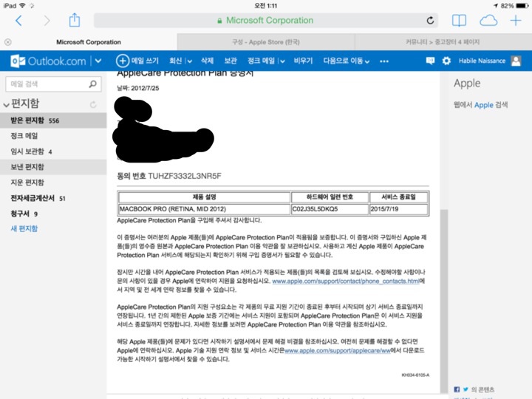Expand the Outlook.com app switcher arrow
Image resolution: width=532 pixels, height=399 pixels.
tap(98, 61)
